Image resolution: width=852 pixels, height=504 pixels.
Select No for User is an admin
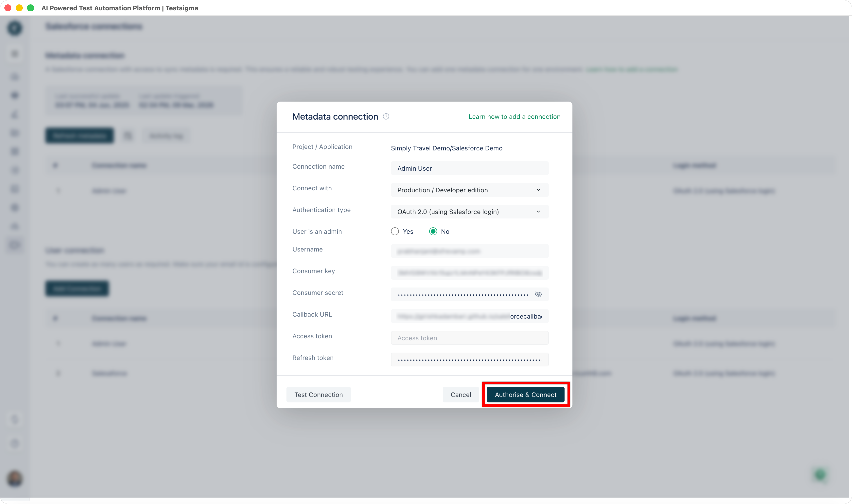tap(433, 231)
